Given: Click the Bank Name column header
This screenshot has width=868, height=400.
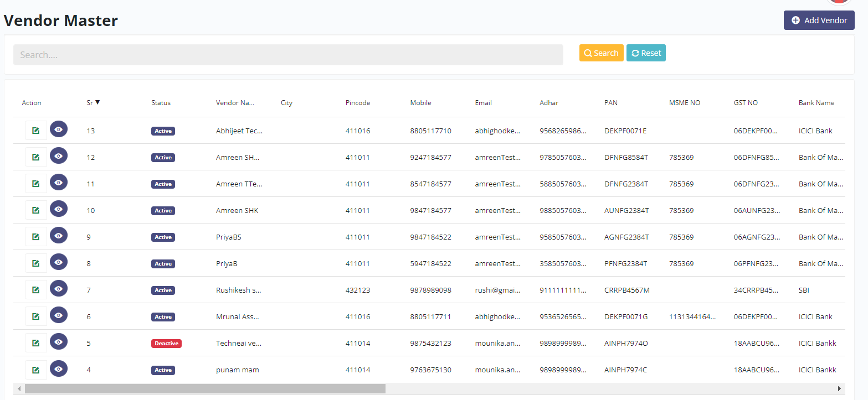Looking at the screenshot, I should (x=816, y=103).
